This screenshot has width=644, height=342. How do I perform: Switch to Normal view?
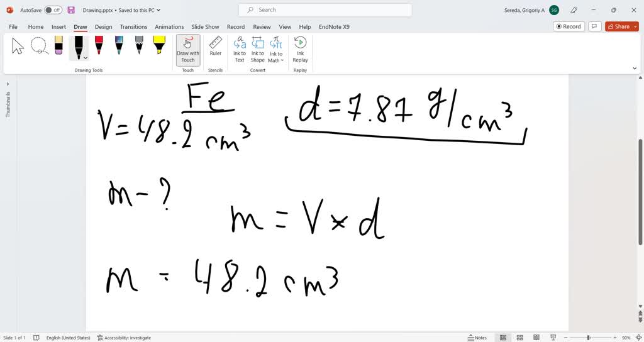[503, 338]
